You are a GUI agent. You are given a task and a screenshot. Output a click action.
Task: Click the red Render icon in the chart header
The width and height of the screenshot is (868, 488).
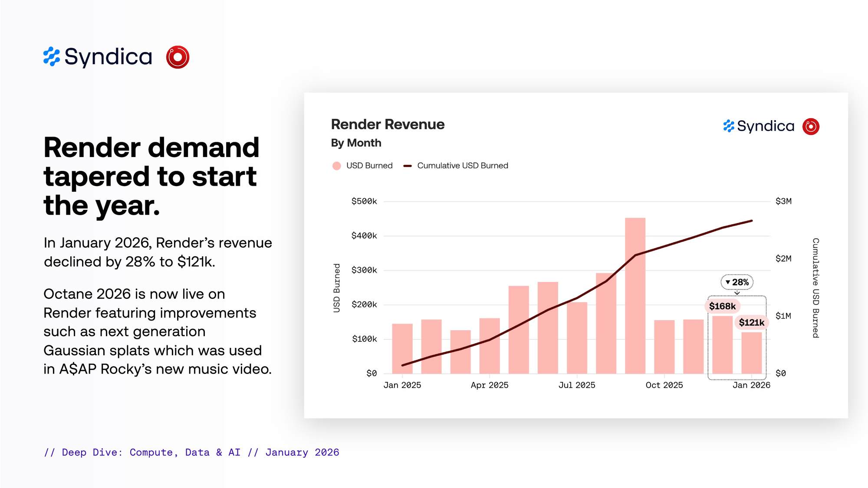(x=811, y=126)
